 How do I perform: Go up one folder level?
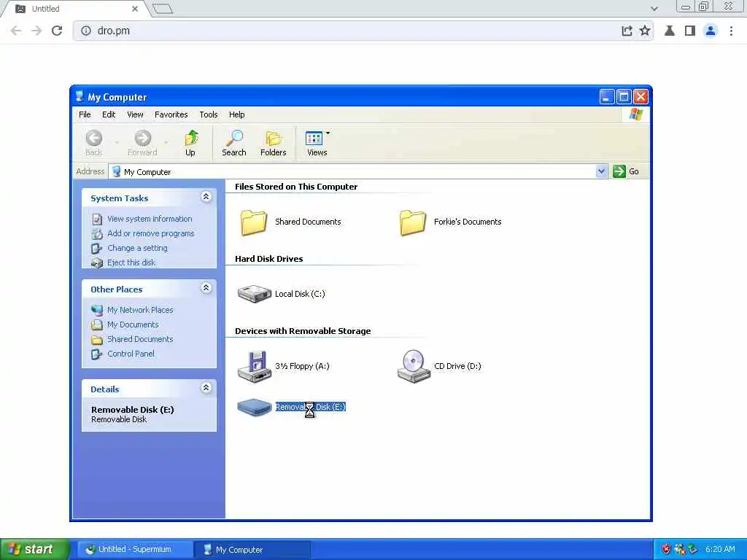[190, 142]
